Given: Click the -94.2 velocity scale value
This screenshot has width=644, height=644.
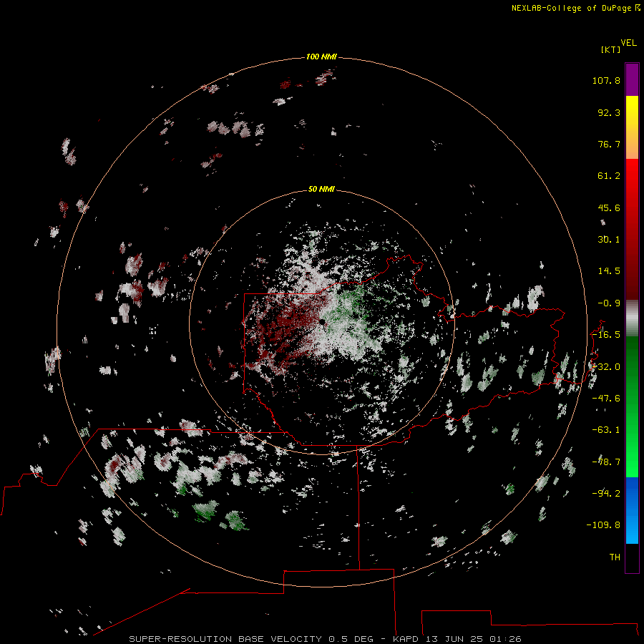Looking at the screenshot, I should (x=606, y=493).
